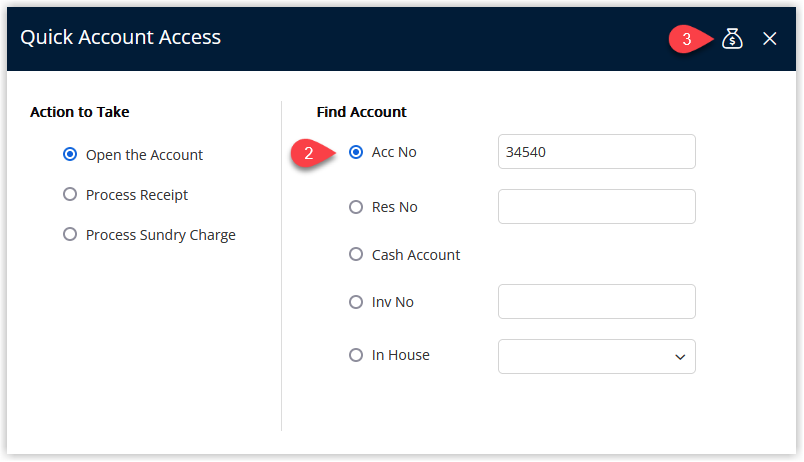
Task: Select the Acc No radio button
Action: click(x=356, y=152)
